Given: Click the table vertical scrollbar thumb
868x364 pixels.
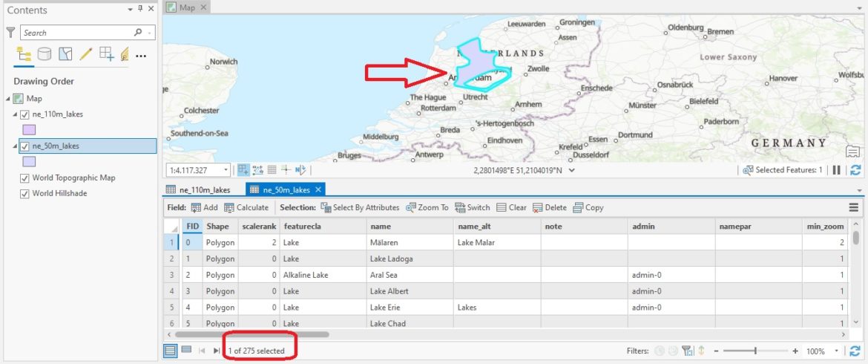Looking at the screenshot, I should point(856,237).
